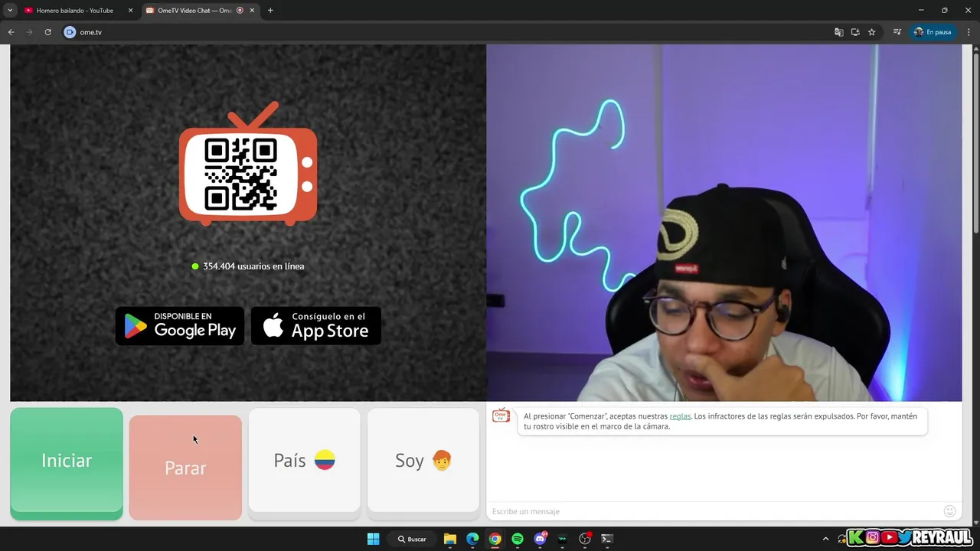Screen dimensions: 980x551
Task: Open the Consíguelo en el App Store badge
Action: (x=316, y=326)
